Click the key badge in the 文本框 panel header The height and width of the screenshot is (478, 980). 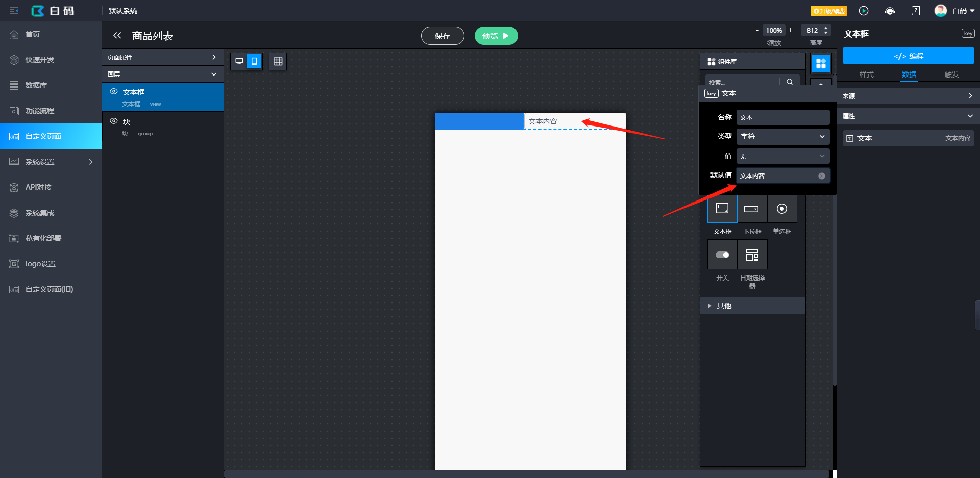point(968,33)
